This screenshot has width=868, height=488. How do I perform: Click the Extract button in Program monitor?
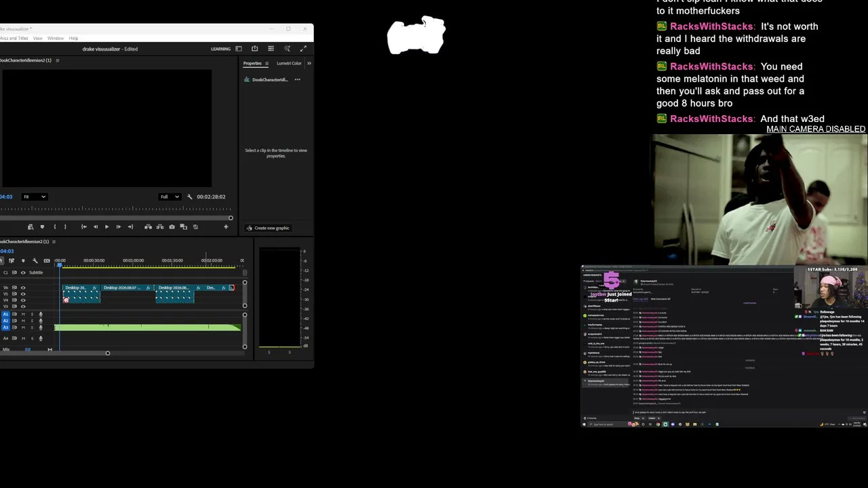click(x=160, y=227)
